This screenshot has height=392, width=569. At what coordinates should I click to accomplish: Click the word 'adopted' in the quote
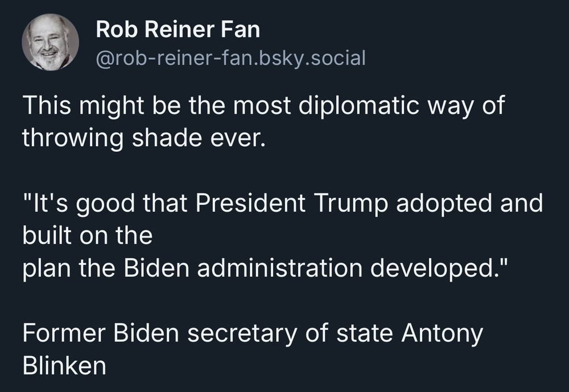point(444,204)
